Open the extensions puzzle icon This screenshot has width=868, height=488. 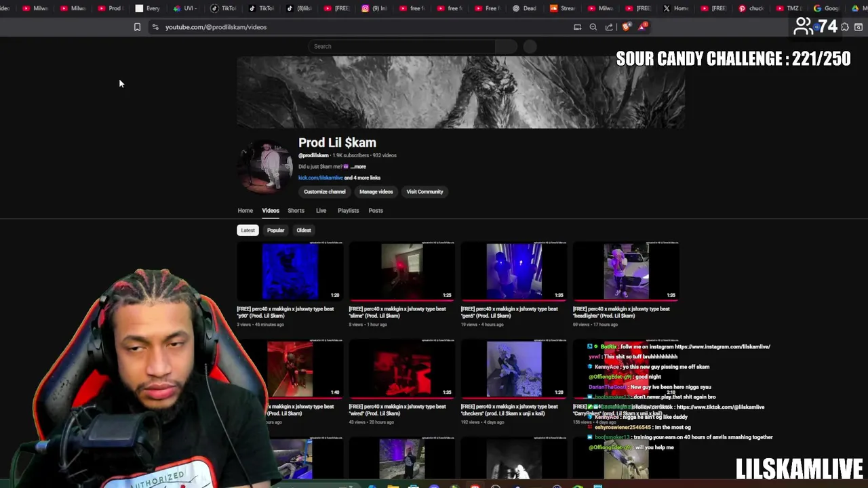(x=845, y=27)
